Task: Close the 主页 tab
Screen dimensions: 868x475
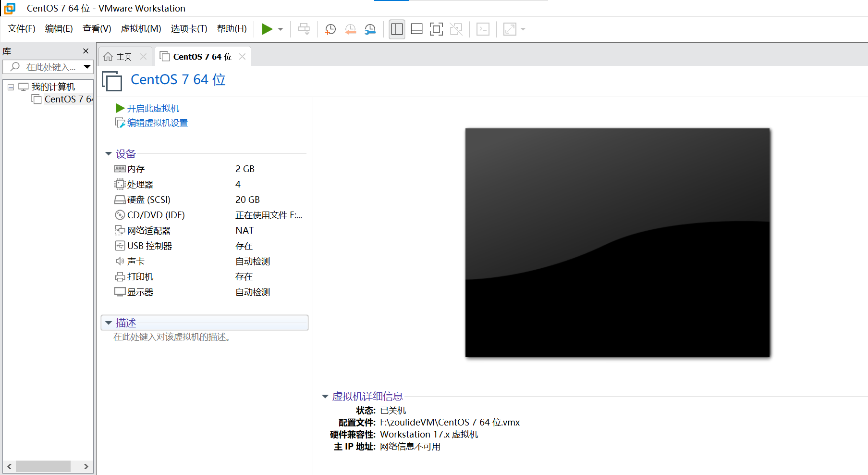Action: click(143, 57)
